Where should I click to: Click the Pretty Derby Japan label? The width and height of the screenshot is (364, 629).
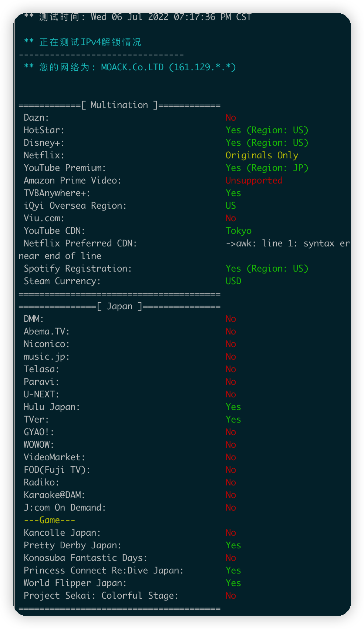pyautogui.click(x=72, y=545)
